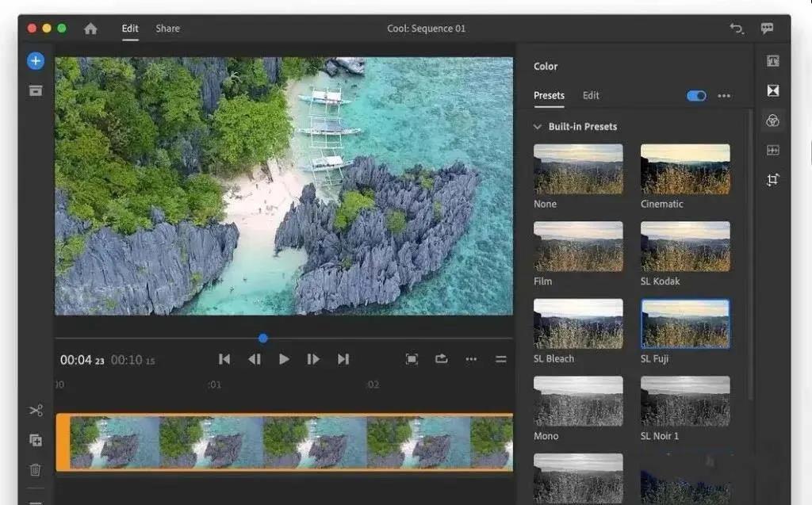Click the home icon

pos(90,29)
